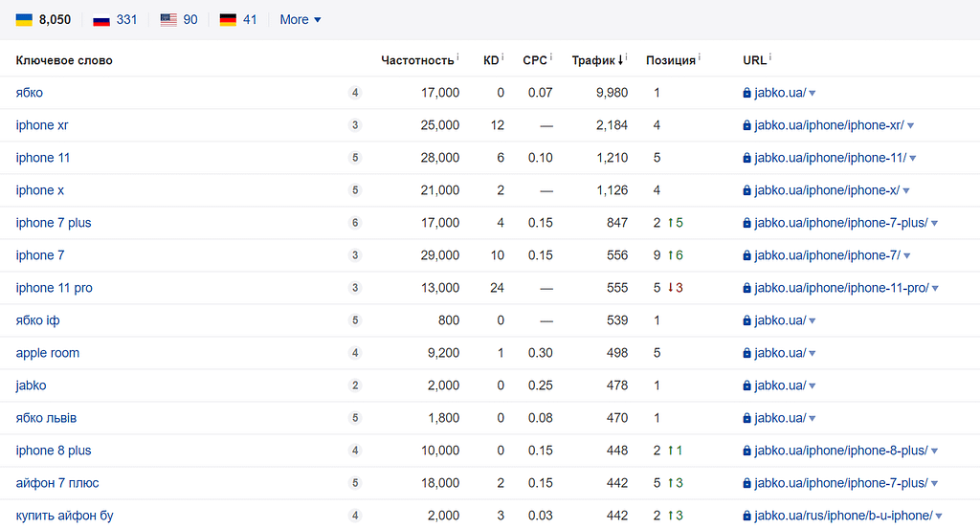Image resolution: width=980 pixels, height=528 pixels.
Task: Open keyword link 'купить айфон бу'
Action: [64, 515]
